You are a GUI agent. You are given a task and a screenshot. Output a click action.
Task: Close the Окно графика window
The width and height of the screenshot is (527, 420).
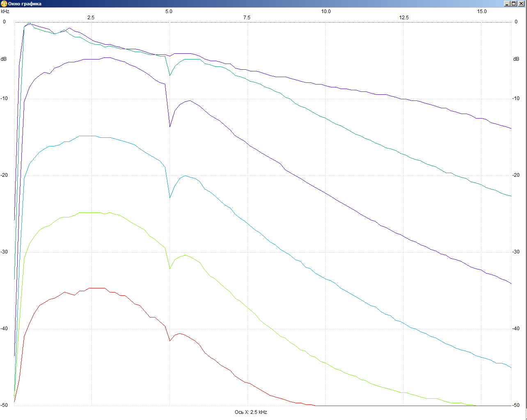[x=521, y=4]
